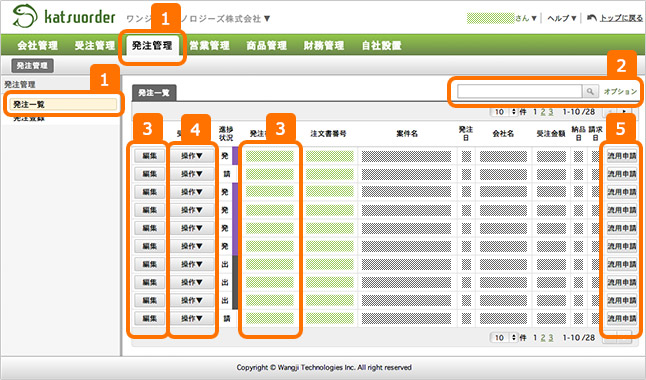
Task: Click the katsuorder fish logo
Action: pos(24,16)
